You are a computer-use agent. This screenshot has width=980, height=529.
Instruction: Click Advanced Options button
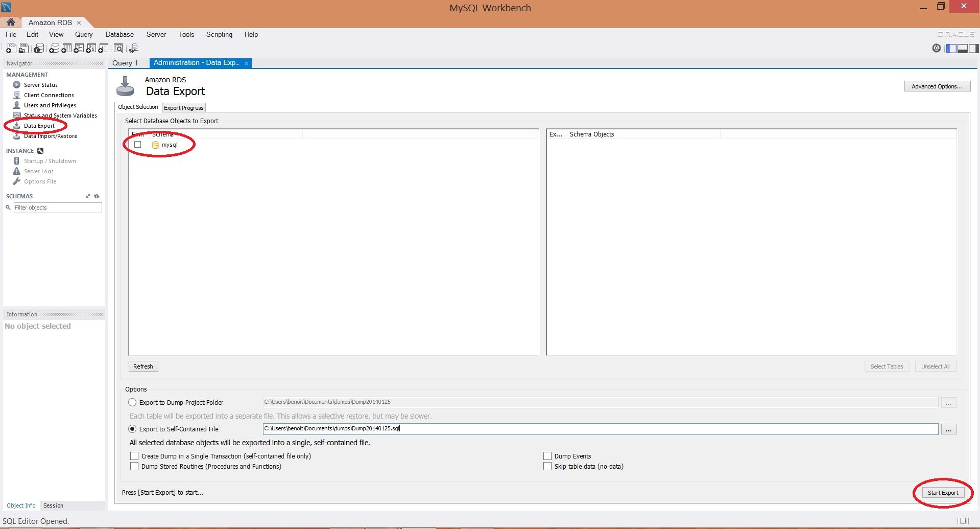click(937, 86)
